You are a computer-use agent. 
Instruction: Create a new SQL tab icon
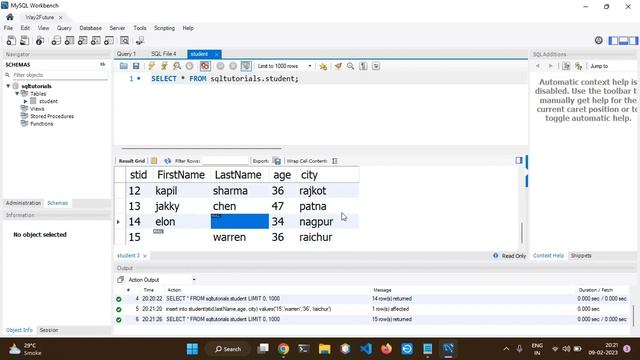tap(11, 40)
